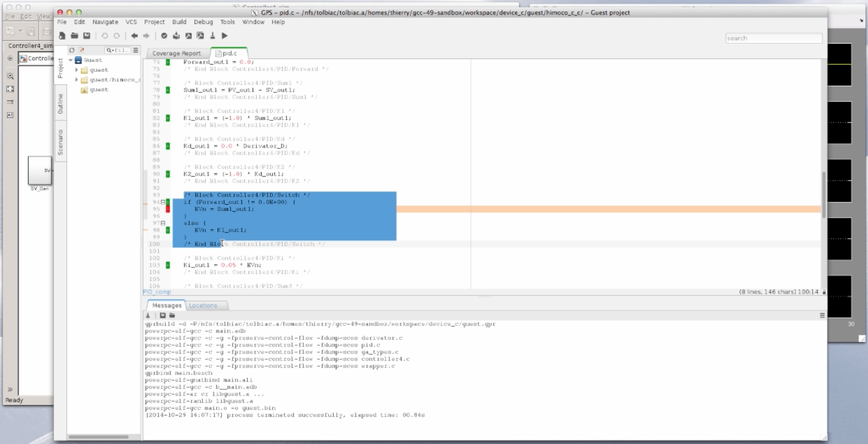868x444 pixels.
Task: Open the Outline side tab
Action: coord(60,104)
